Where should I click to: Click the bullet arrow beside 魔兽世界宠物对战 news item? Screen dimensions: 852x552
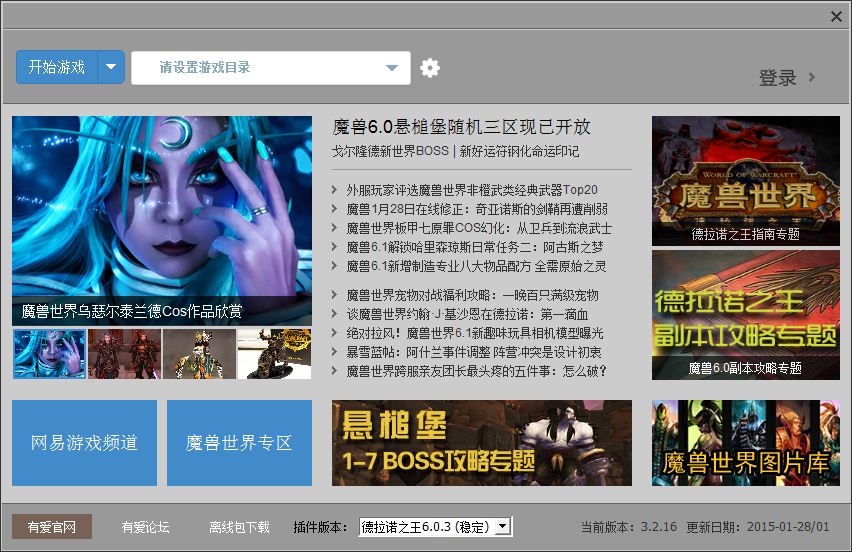[335, 296]
